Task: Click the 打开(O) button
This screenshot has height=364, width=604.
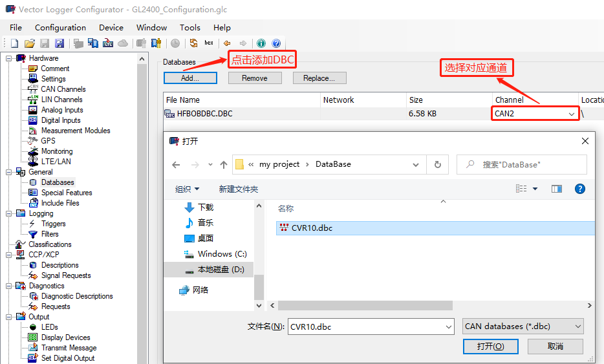Action: click(490, 347)
